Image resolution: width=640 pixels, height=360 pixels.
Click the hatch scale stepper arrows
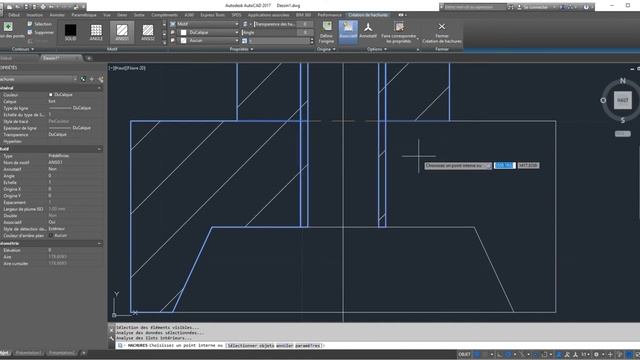point(312,41)
